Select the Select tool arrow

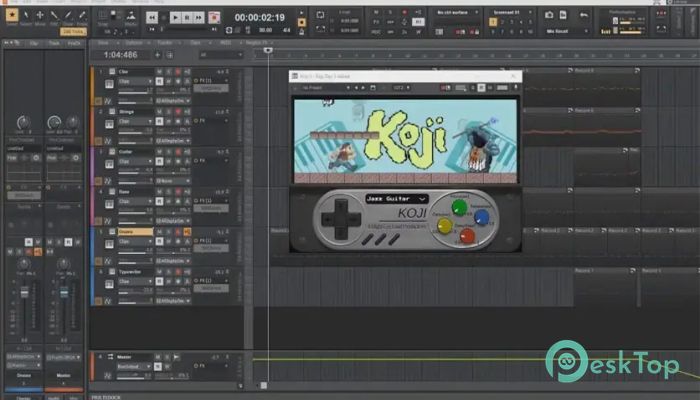26,16
